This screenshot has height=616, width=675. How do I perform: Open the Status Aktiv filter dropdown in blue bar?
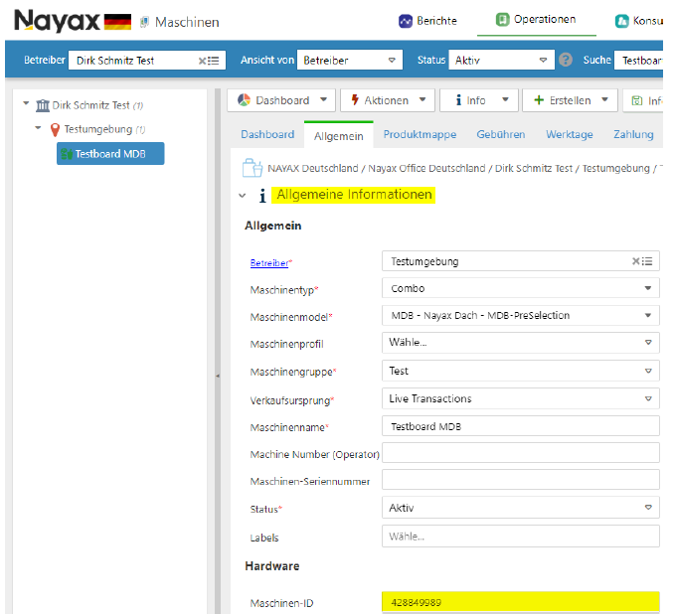point(501,60)
